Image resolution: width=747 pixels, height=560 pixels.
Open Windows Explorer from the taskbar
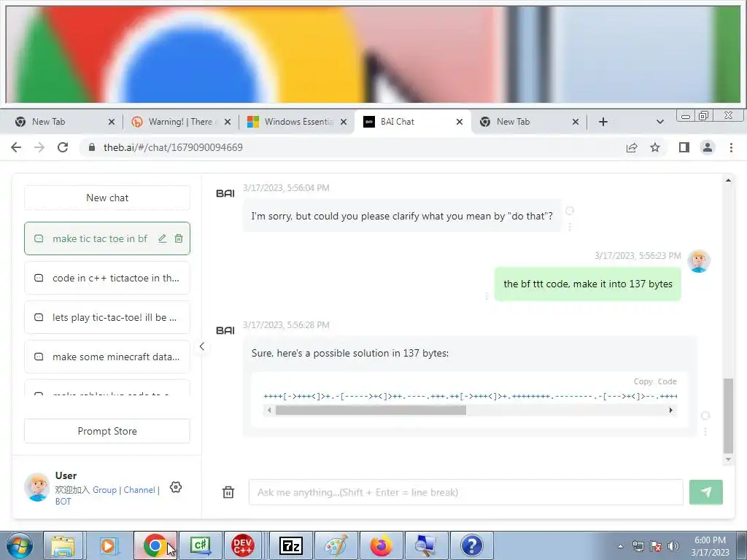(x=63, y=545)
